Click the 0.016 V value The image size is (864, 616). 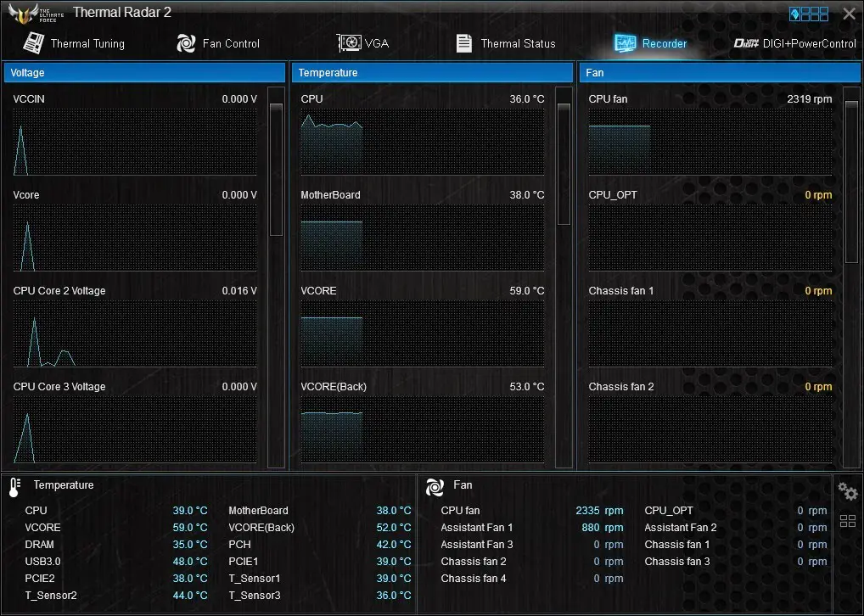tap(239, 291)
